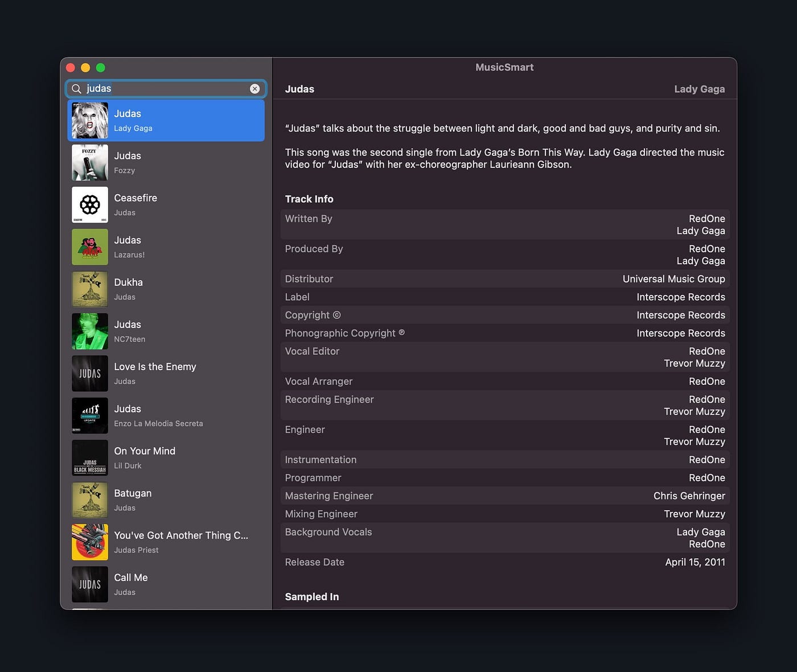Click RedOne in Instrumentation row

tap(707, 460)
